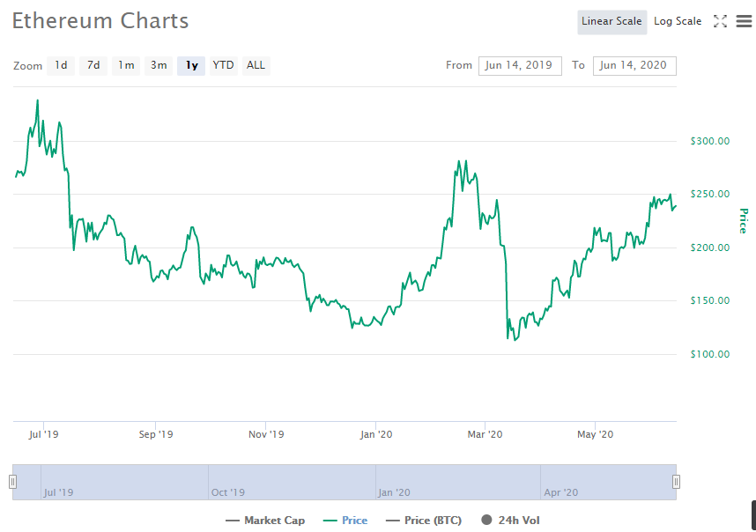Click the $300.00 price axis label

(709, 141)
